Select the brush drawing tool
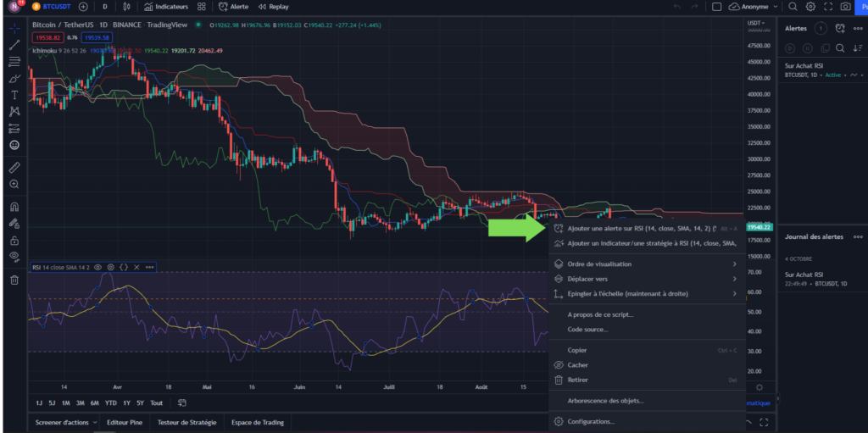The image size is (868, 433). [x=14, y=78]
